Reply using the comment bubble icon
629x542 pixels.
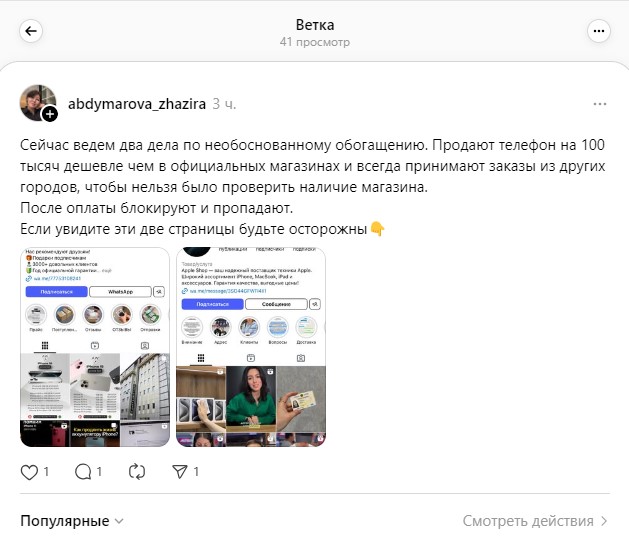click(83, 472)
